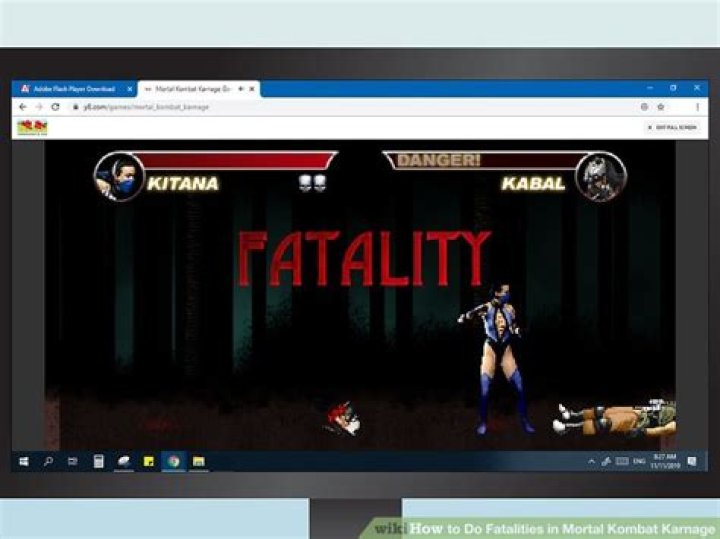Click the KABAL name label
Screen dimensions: 720x539
click(533, 184)
